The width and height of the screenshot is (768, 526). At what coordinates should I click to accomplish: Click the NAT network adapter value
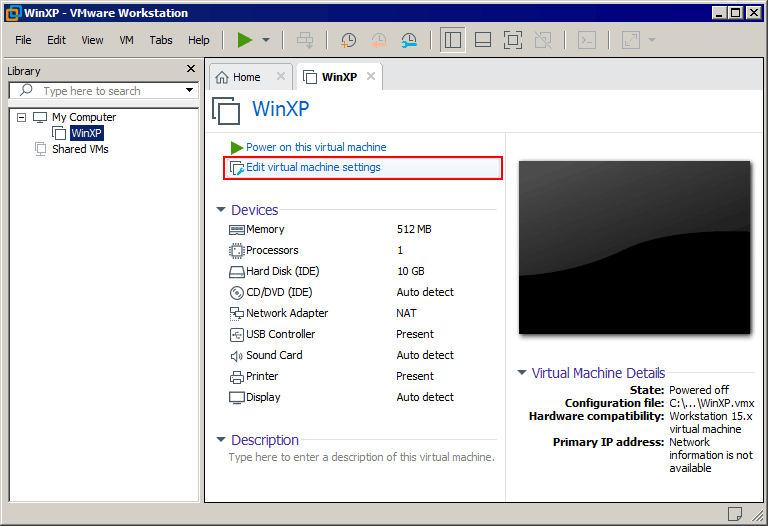406,313
